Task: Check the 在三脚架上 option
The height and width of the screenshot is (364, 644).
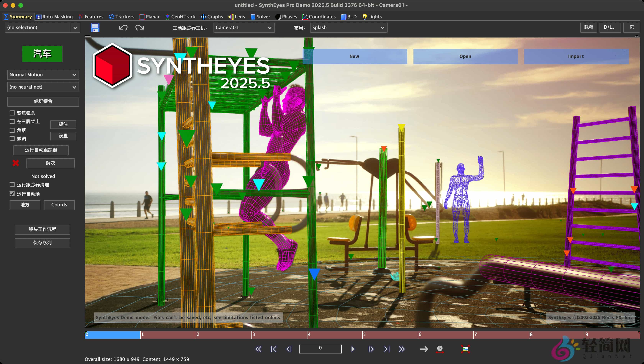Action: 12,122
